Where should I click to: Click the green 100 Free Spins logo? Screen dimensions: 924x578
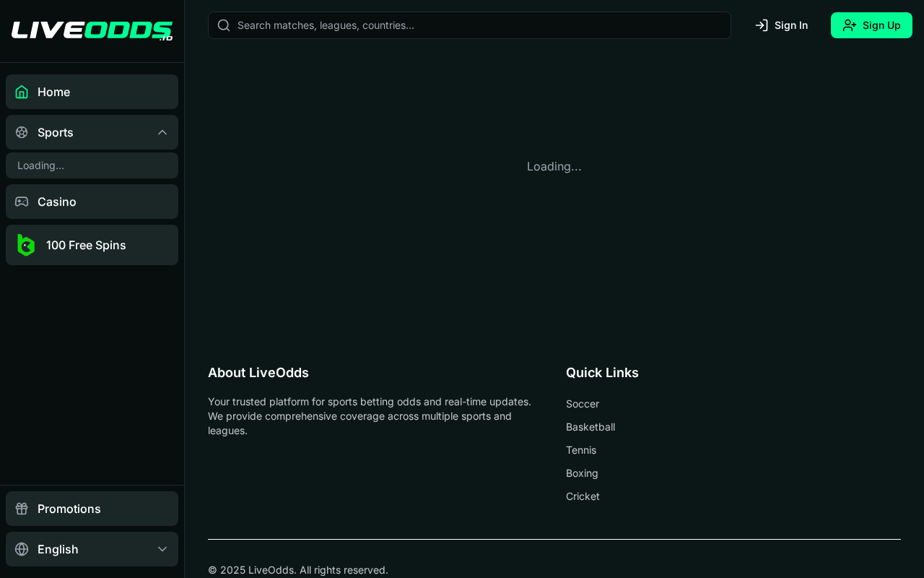click(26, 245)
